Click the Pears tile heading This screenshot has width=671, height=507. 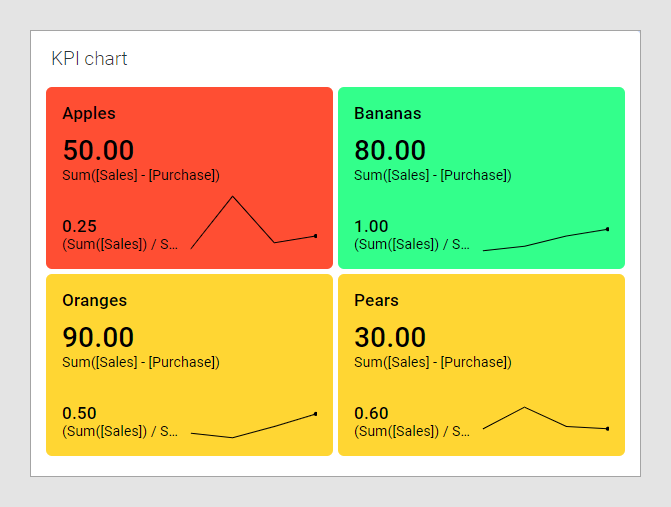[x=376, y=301]
